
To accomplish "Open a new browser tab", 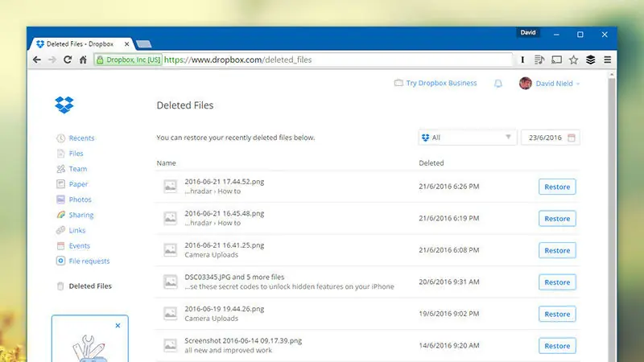I will pyautogui.click(x=144, y=44).
